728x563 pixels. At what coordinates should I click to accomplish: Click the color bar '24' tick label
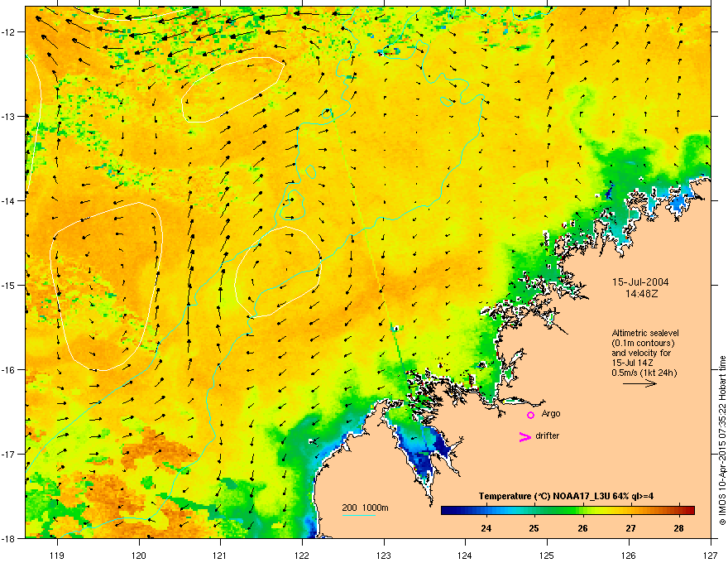click(x=486, y=528)
